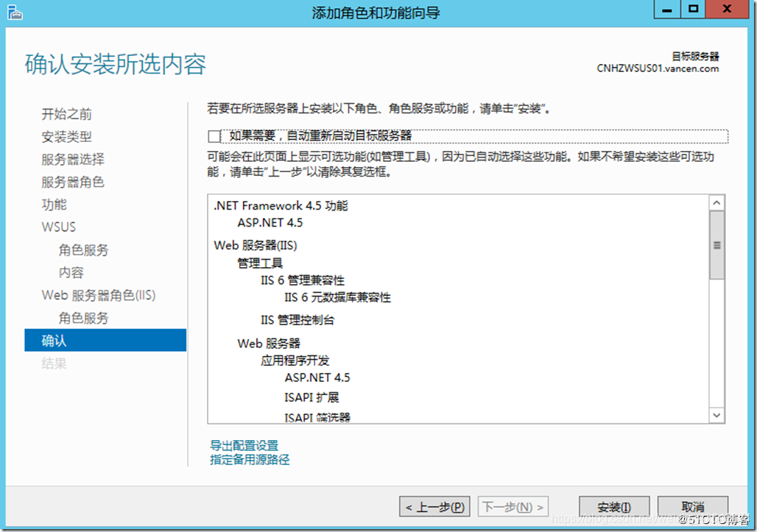Select 'Web 服务器(IIS)' entry

point(256,246)
